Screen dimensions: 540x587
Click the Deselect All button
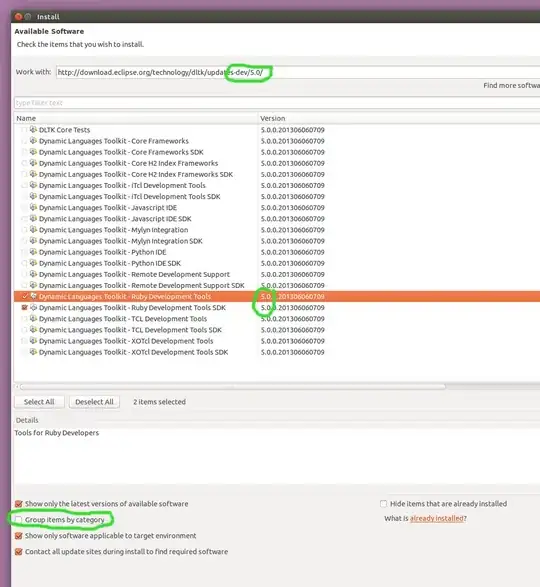[x=94, y=402]
